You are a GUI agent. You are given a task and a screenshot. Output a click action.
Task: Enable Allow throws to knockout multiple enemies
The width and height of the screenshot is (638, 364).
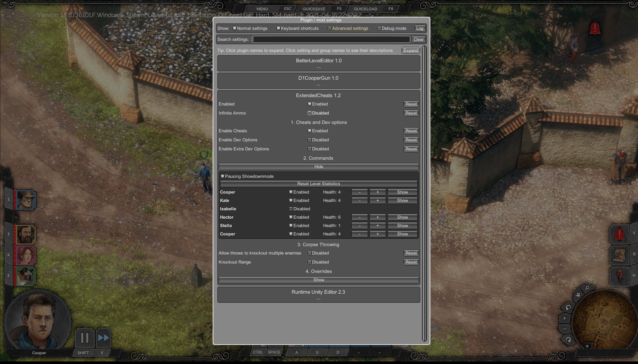pos(309,253)
